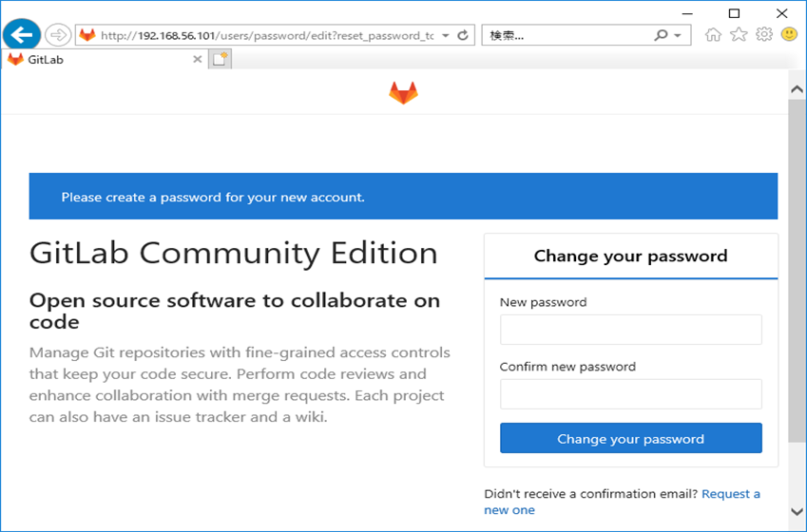The width and height of the screenshot is (807, 532).
Task: Click the 'Change your password' panel title
Action: (x=630, y=256)
